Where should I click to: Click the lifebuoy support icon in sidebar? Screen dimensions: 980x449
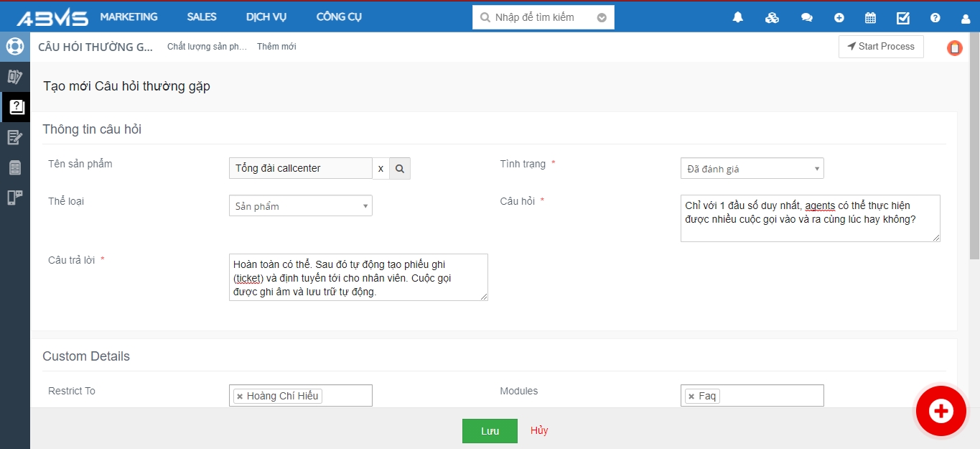point(15,47)
